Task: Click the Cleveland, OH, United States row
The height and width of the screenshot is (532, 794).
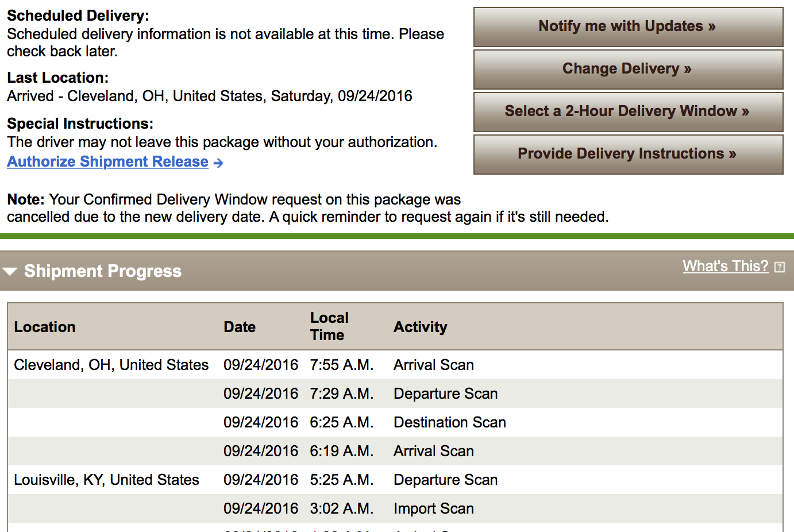Action: click(395, 365)
